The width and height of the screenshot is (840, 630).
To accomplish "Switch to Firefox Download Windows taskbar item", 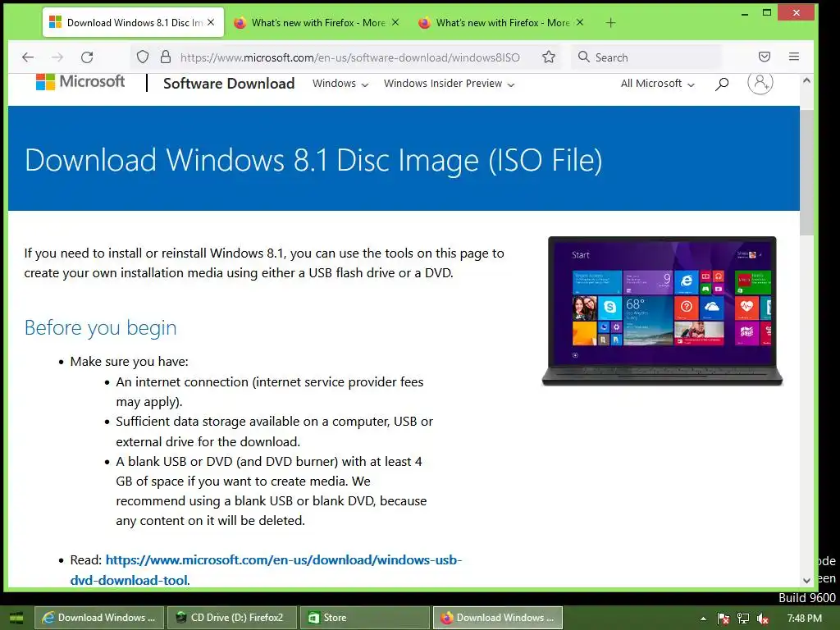I will [x=498, y=618].
